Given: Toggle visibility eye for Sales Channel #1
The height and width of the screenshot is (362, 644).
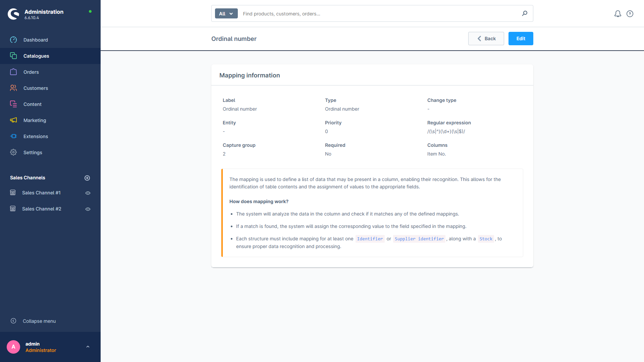Looking at the screenshot, I should pos(88,193).
